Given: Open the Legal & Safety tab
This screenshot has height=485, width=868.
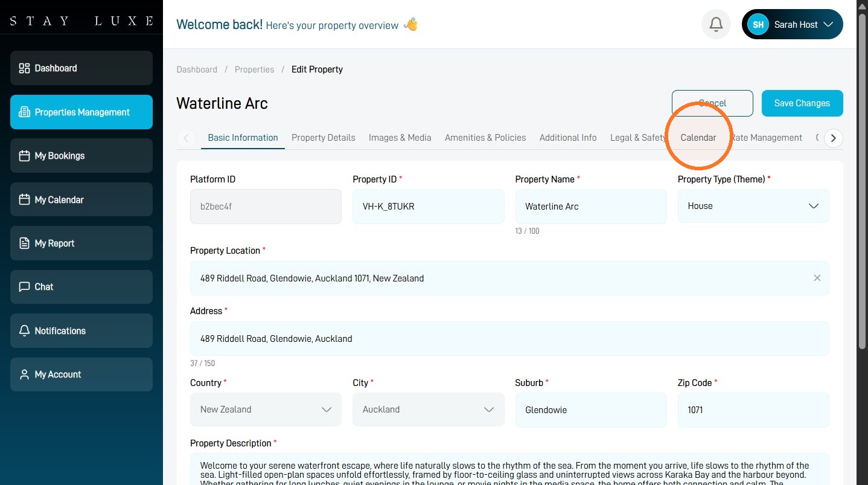Looking at the screenshot, I should (638, 138).
